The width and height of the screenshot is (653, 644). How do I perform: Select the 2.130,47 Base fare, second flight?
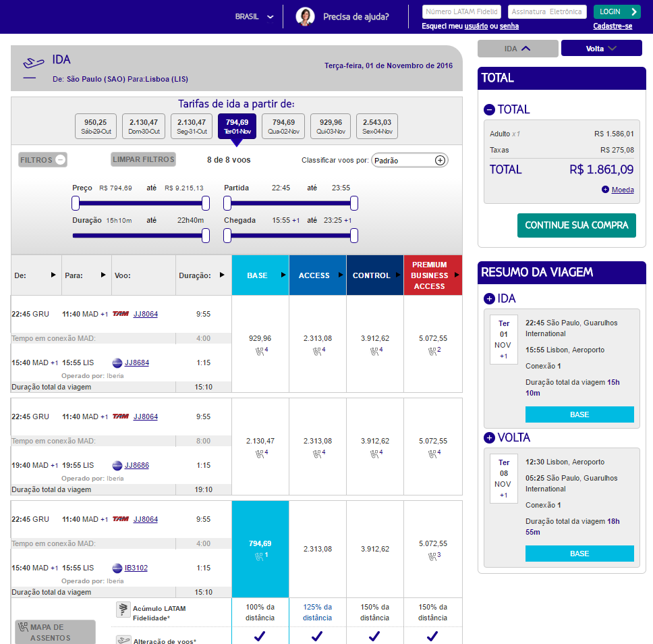coord(260,446)
